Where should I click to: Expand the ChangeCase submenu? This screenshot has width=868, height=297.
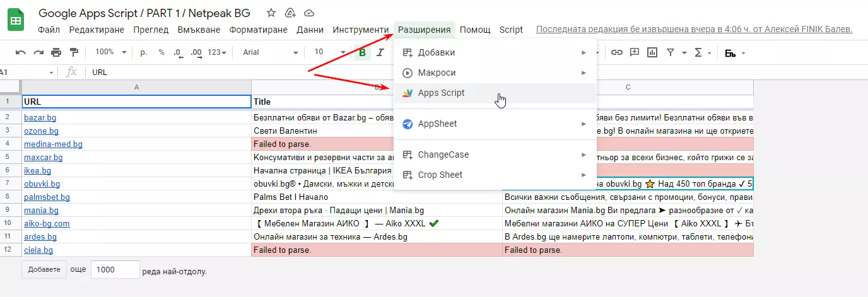(584, 154)
